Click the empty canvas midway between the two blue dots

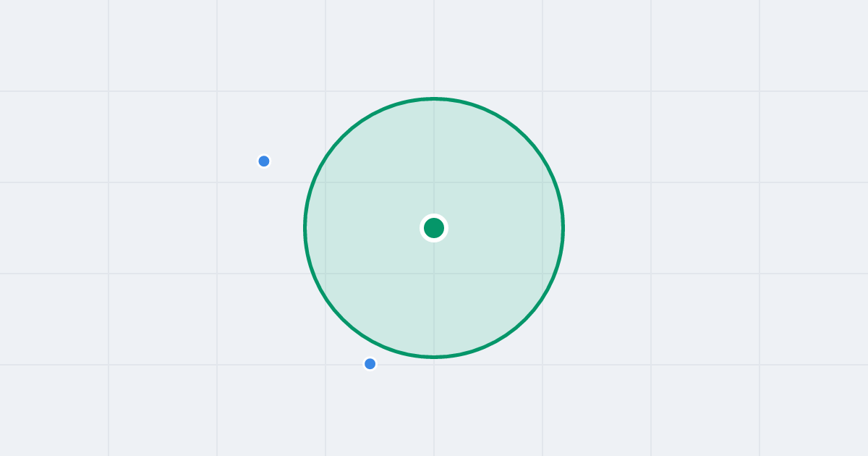(317, 262)
